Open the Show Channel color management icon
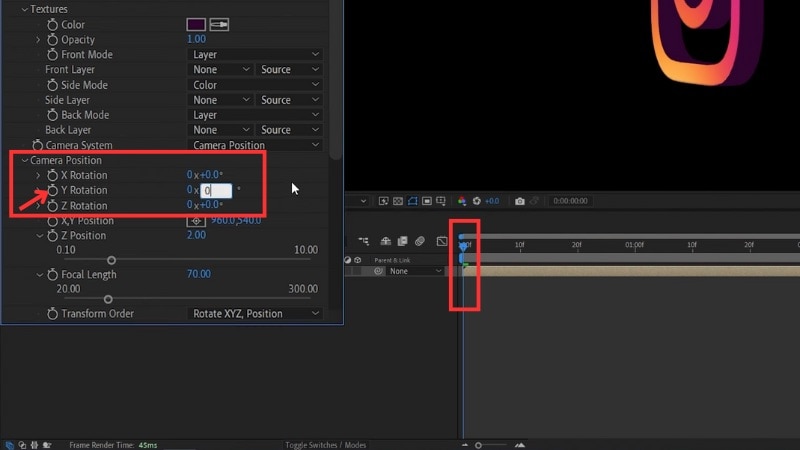800x450 pixels. (x=462, y=201)
